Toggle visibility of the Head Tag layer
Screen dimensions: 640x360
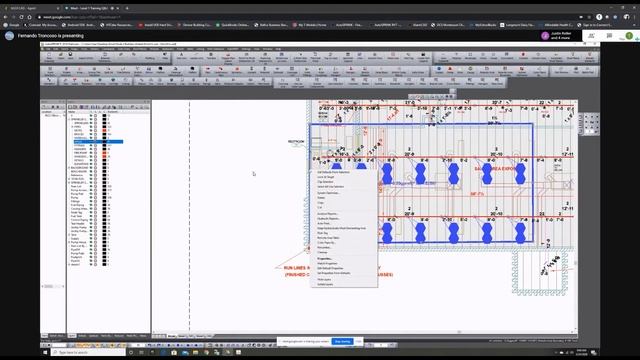91,212
